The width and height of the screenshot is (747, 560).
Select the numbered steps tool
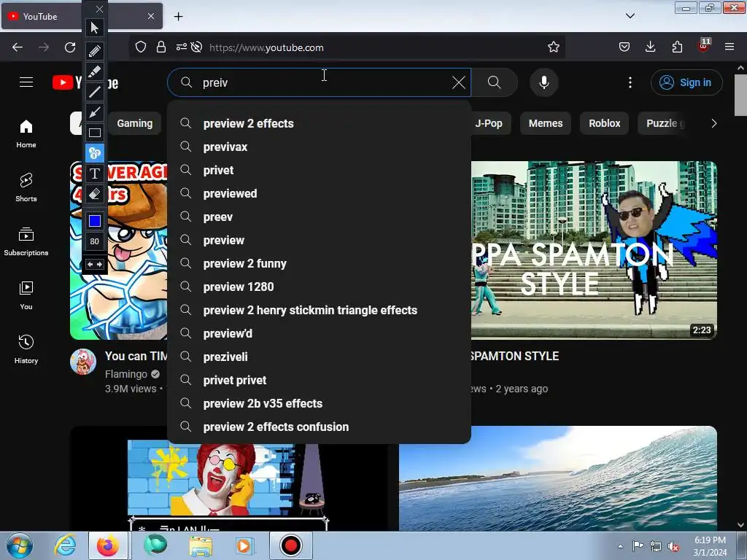click(94, 153)
